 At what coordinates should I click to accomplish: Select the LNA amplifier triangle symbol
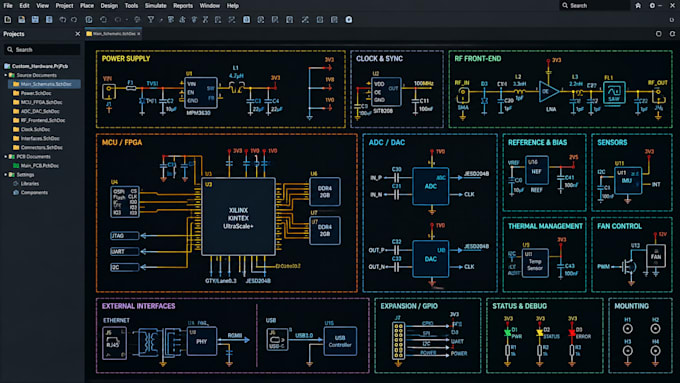(548, 92)
